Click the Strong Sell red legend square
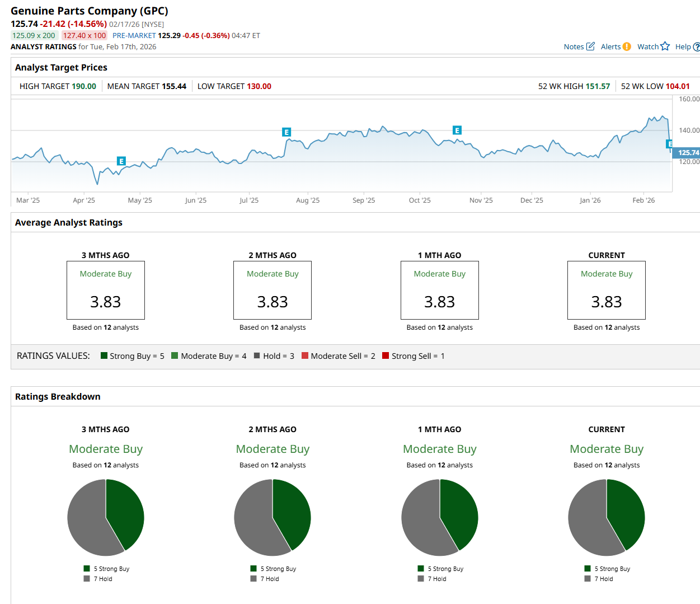This screenshot has height=604, width=700. [x=386, y=355]
